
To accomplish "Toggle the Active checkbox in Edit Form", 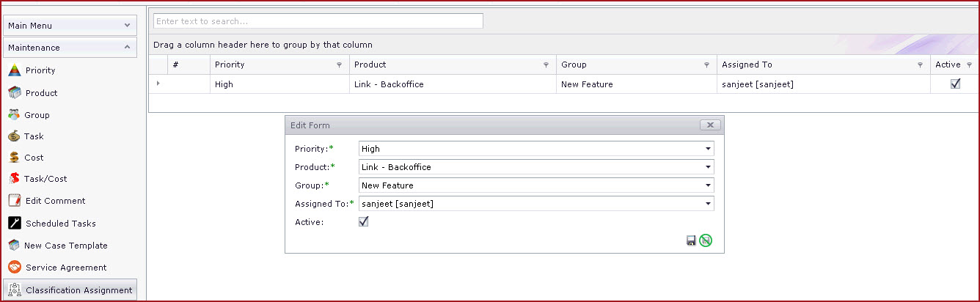I will [363, 222].
